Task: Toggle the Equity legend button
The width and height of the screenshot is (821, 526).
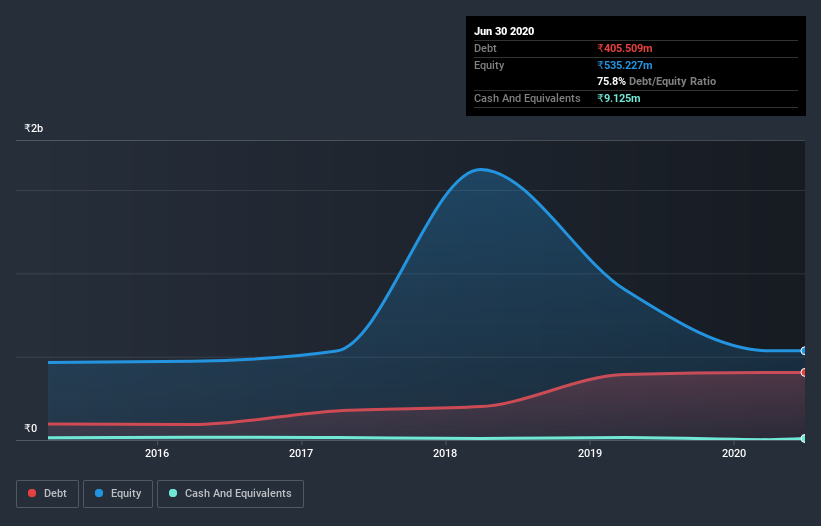Action: (118, 494)
